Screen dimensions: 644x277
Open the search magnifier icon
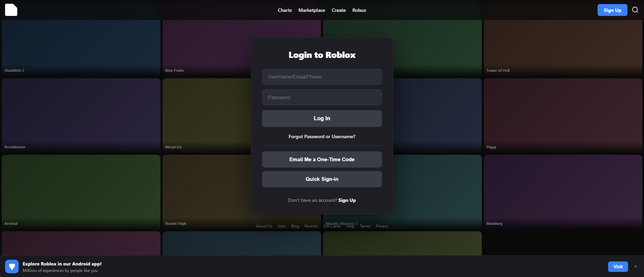click(x=635, y=10)
